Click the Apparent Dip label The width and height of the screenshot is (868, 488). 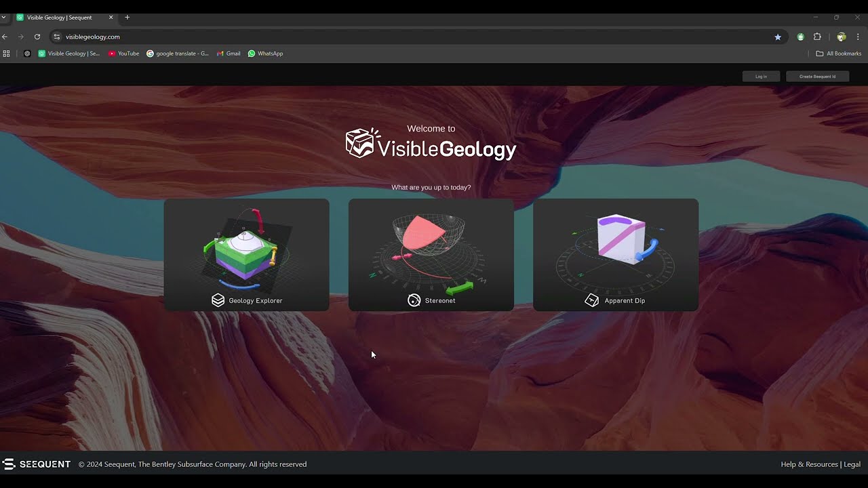point(625,300)
